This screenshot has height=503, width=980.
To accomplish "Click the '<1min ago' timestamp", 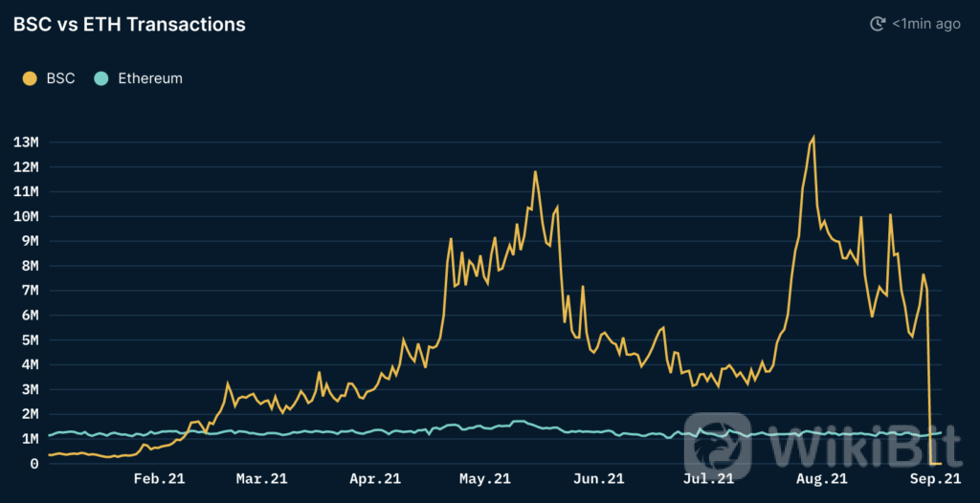I will [x=926, y=24].
